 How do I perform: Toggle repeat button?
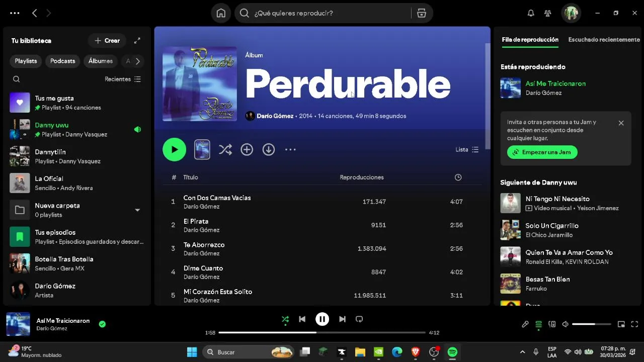click(359, 319)
